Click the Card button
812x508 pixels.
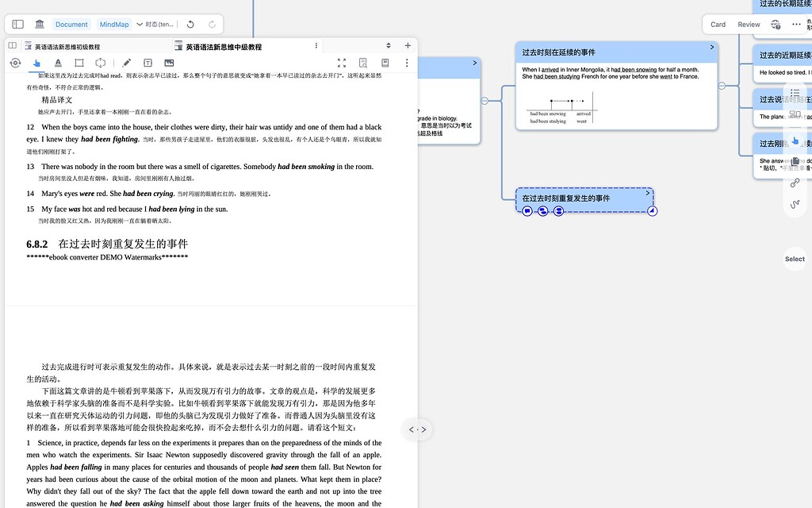(x=717, y=24)
